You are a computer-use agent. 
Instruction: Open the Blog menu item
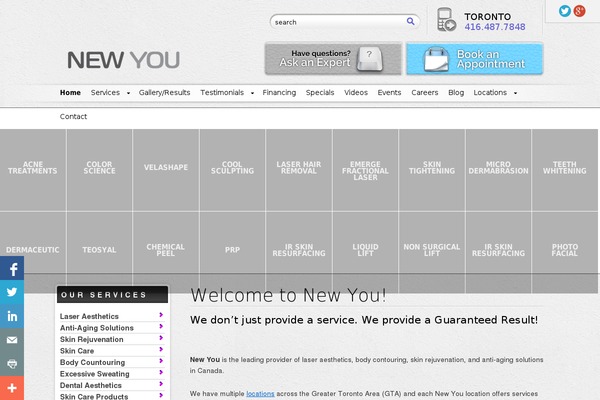pyautogui.click(x=456, y=93)
